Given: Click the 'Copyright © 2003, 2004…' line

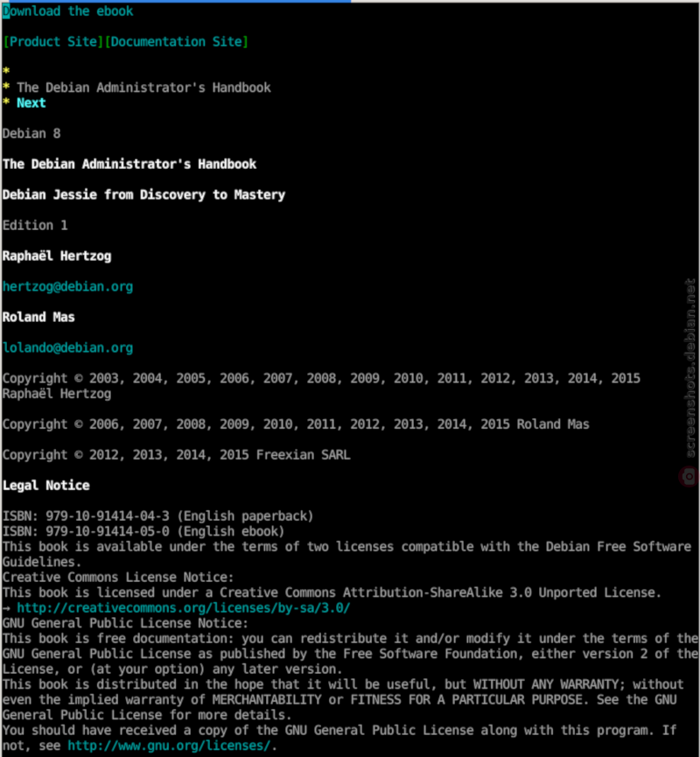Looking at the screenshot, I should 321,386.
